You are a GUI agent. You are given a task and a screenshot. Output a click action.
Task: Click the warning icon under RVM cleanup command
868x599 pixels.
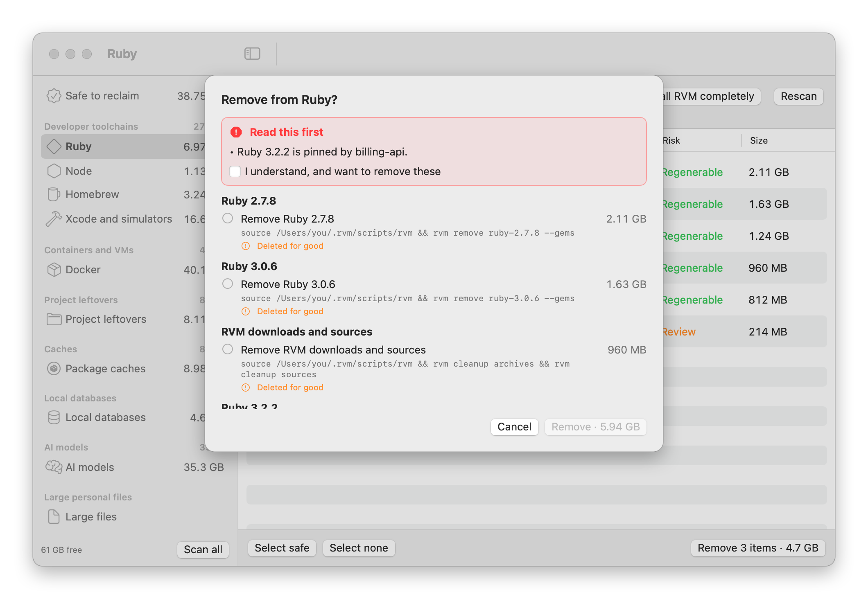coord(246,387)
